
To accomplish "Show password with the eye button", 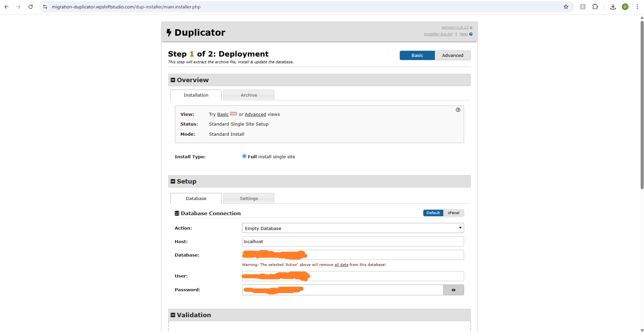I will point(453,290).
